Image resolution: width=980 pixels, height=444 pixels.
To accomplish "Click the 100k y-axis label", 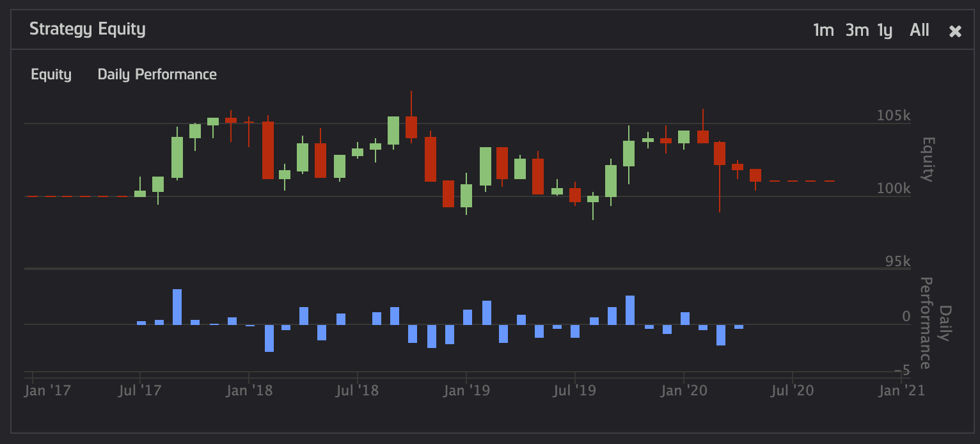I will pos(893,189).
